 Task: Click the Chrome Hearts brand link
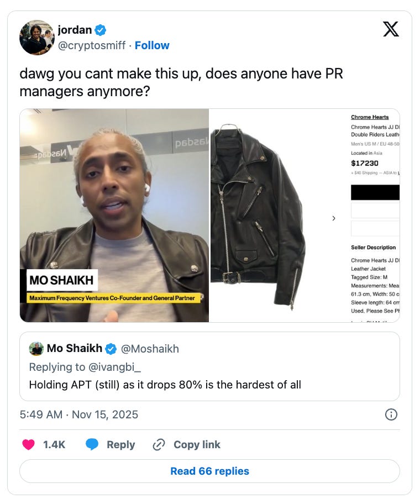pyautogui.click(x=370, y=117)
